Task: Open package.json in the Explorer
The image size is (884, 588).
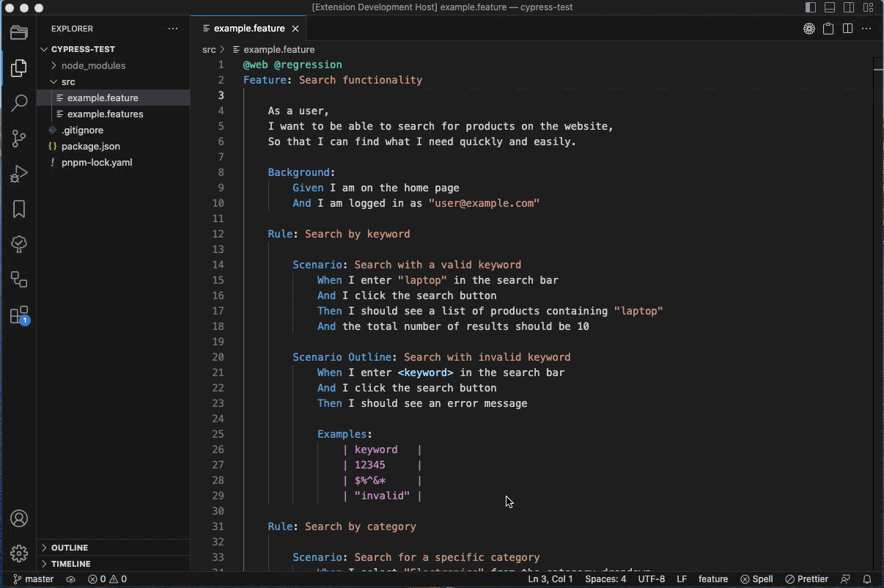Action: tap(114, 146)
